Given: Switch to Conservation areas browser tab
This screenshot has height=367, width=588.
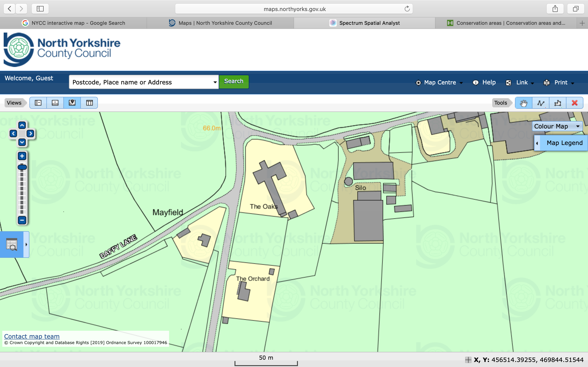Looking at the screenshot, I should pyautogui.click(x=506, y=23).
